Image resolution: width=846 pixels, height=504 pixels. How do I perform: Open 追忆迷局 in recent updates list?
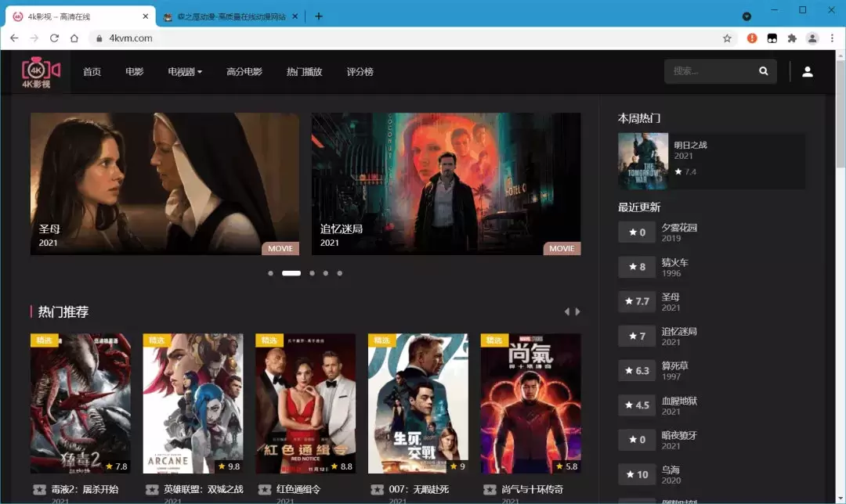click(679, 332)
